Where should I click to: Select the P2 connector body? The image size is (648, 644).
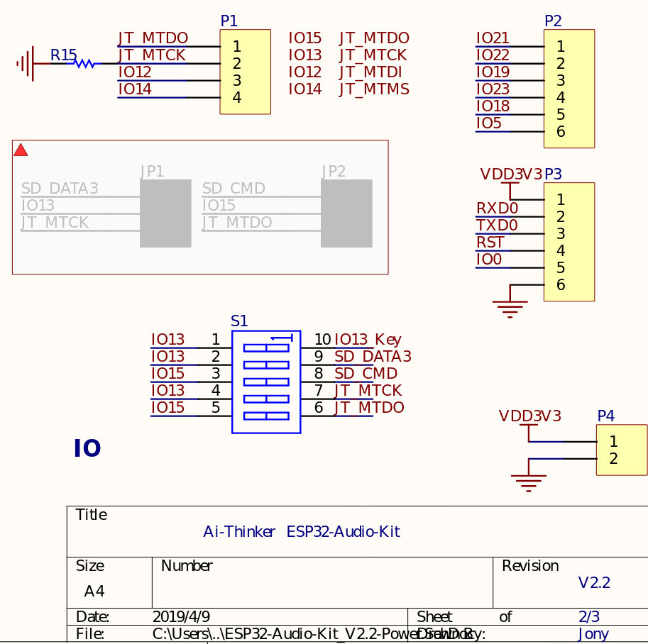pos(569,89)
